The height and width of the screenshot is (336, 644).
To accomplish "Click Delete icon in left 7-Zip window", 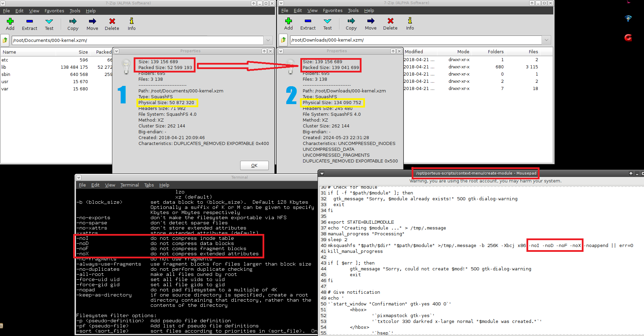I will [x=112, y=21].
